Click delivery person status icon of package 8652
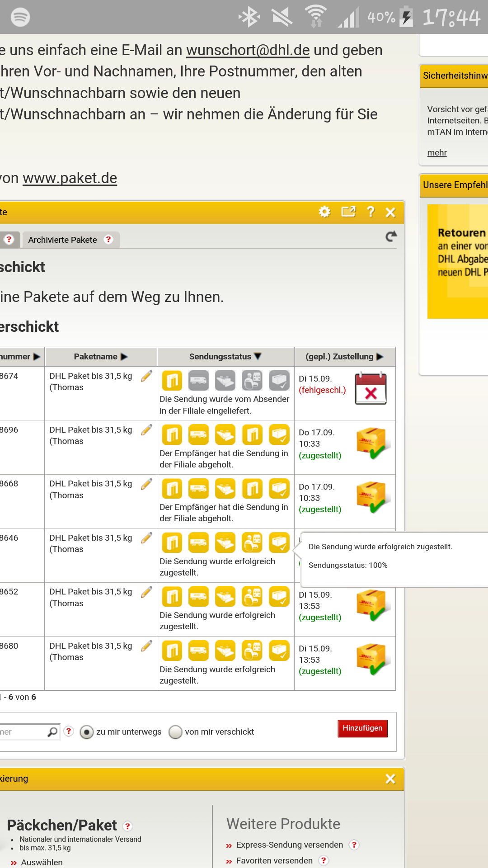 252,596
